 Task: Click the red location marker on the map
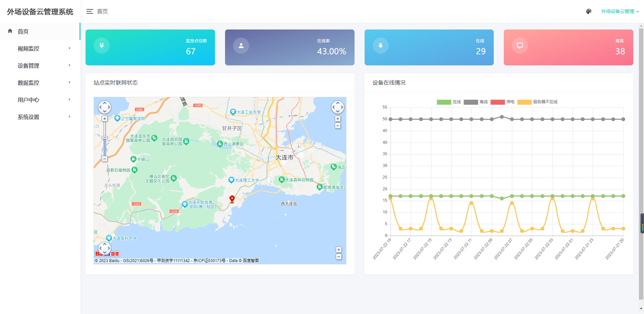point(232,199)
